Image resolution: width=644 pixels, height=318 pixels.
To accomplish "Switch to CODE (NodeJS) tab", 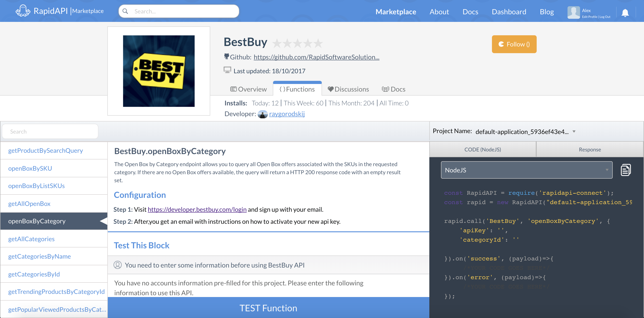I will 483,150.
